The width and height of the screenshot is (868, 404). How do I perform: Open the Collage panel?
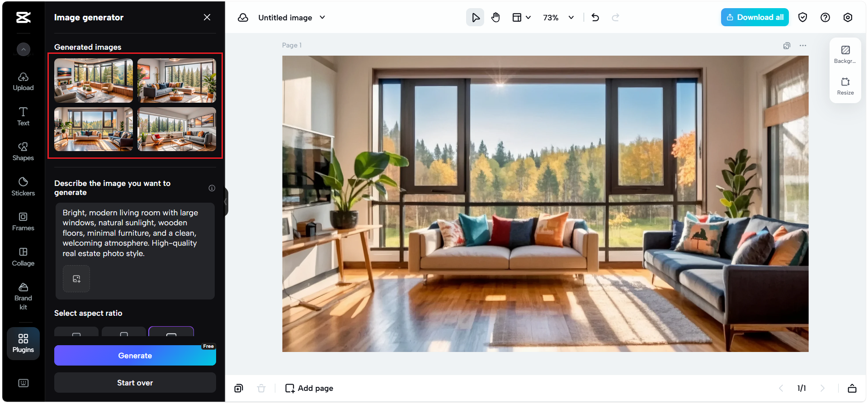click(x=23, y=257)
